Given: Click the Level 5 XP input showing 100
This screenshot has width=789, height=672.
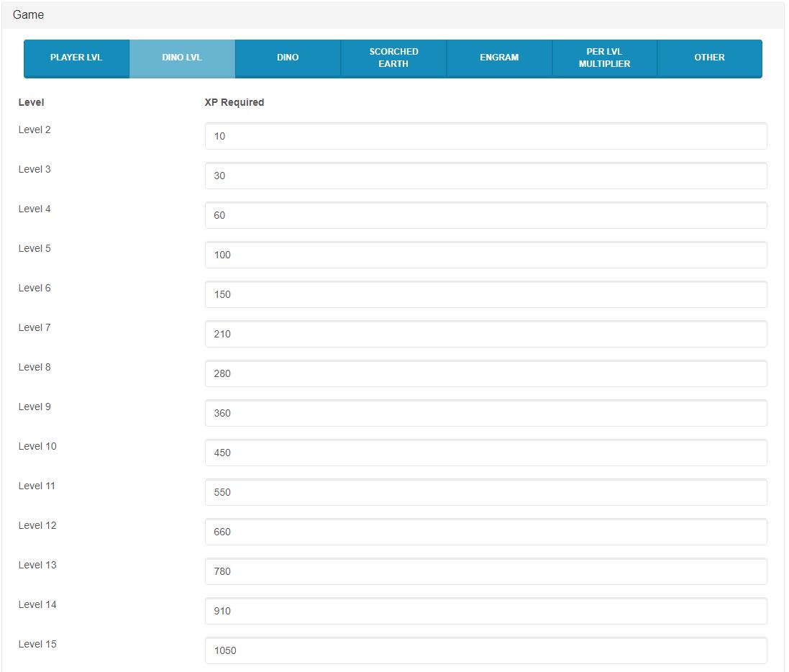Looking at the screenshot, I should point(485,255).
